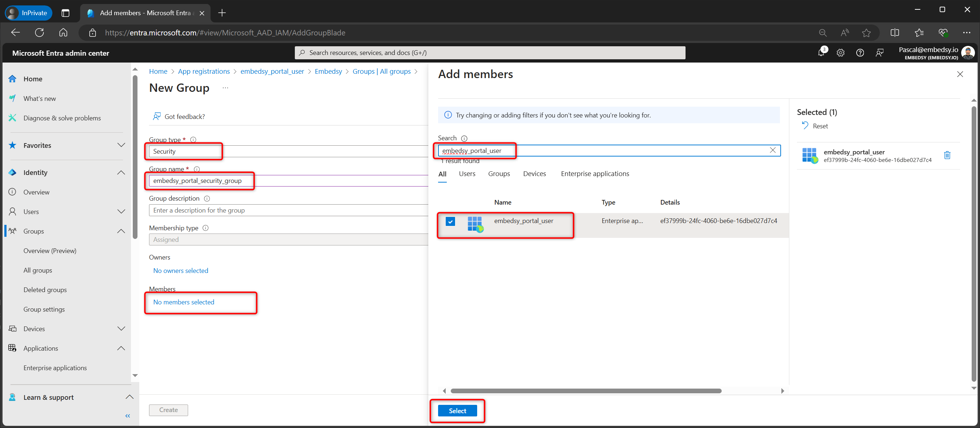This screenshot has height=428, width=980.
Task: Uncheck the embedsy_portal_user result row
Action: (450, 221)
